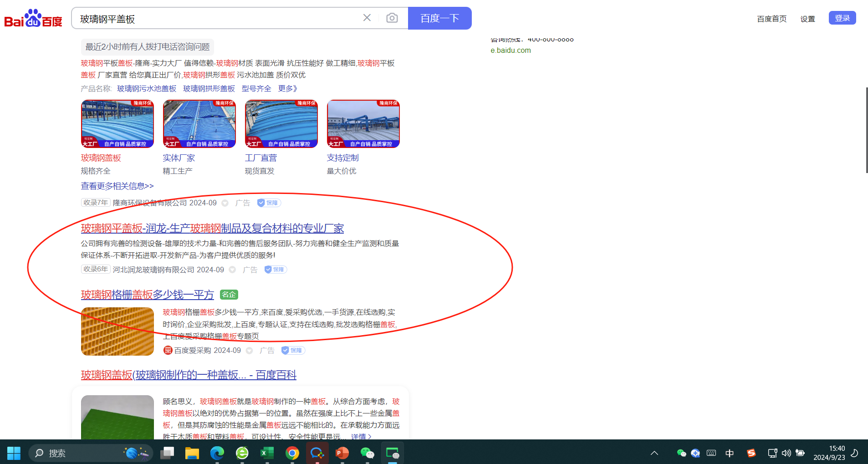Open Microsoft Edge from the taskbar
The width and height of the screenshot is (868, 464).
tap(217, 453)
